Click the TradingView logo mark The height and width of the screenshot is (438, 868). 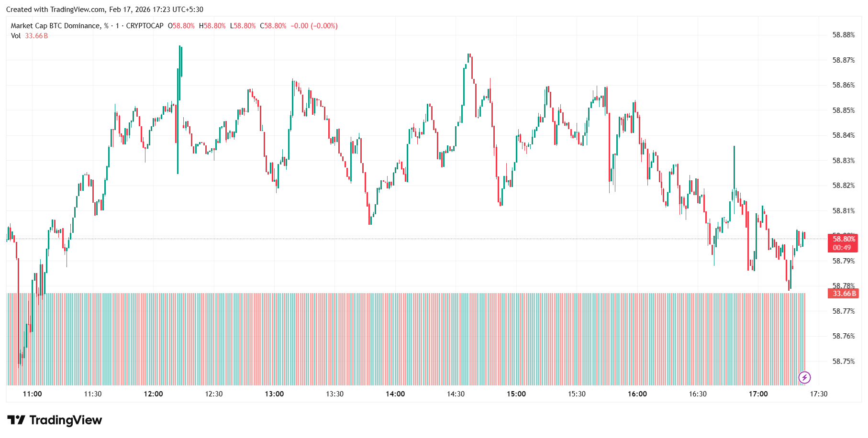pyautogui.click(x=16, y=420)
